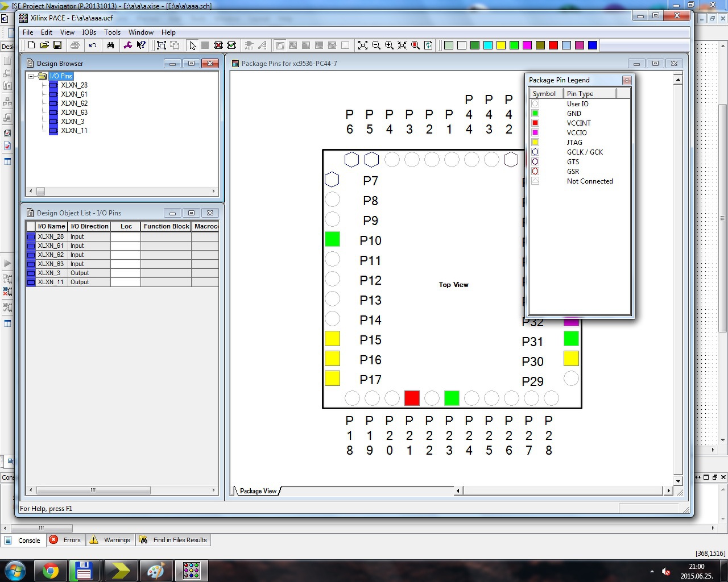Click the red X prohibit tool icon
The image size is (728, 582).
click(x=218, y=45)
